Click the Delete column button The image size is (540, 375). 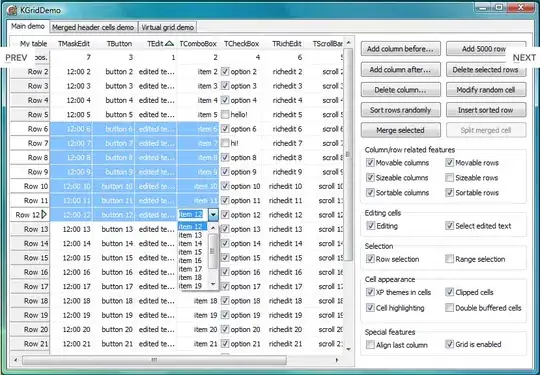pyautogui.click(x=401, y=90)
